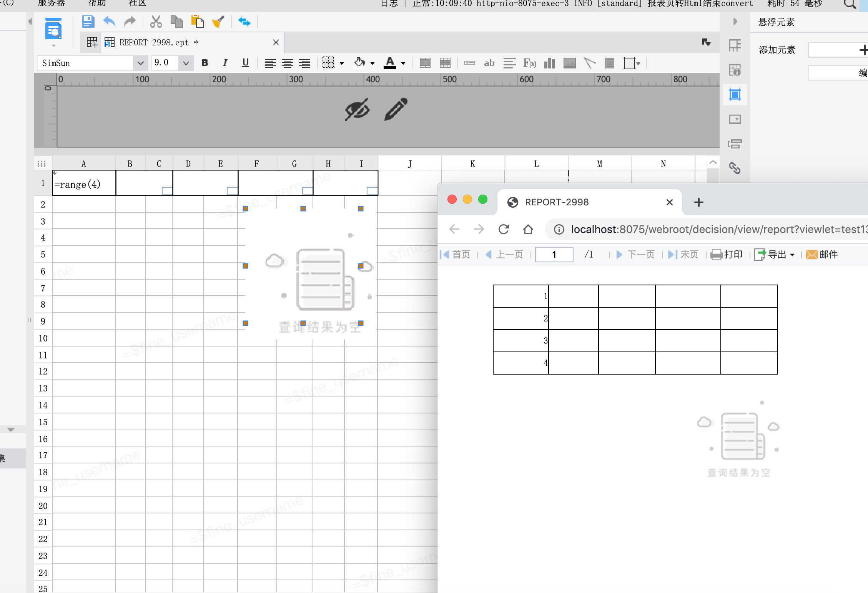This screenshot has width=868, height=593.
Task: Go to browser home page
Action: point(528,230)
